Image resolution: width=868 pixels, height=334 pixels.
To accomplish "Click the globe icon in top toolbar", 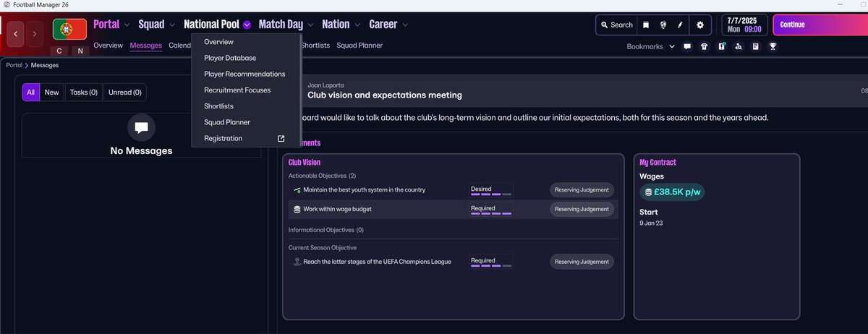I will coord(663,25).
